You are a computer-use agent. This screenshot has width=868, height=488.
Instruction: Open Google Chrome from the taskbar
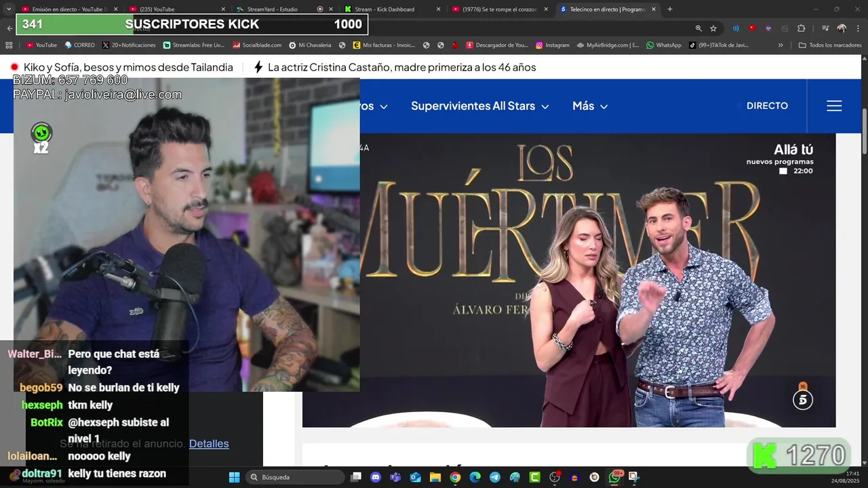coord(455,477)
